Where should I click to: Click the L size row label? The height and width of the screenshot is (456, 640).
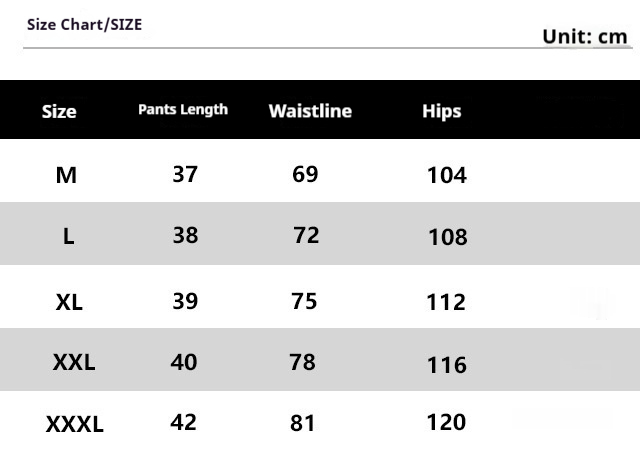pyautogui.click(x=69, y=236)
